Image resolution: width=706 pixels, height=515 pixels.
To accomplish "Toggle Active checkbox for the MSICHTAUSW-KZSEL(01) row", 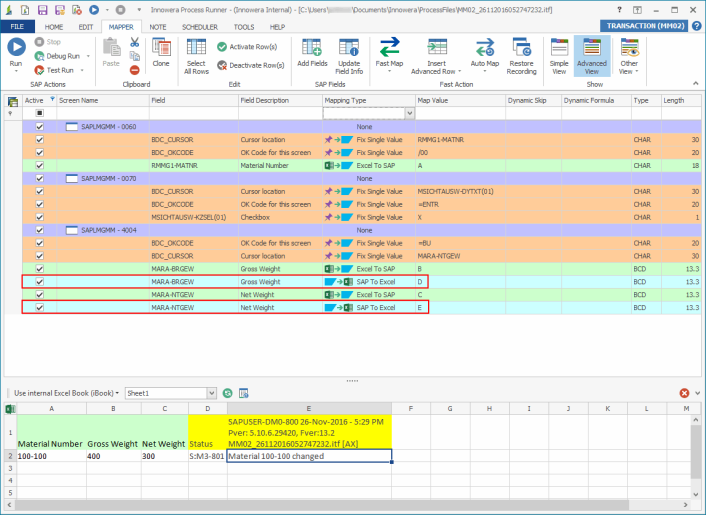I will point(39,216).
